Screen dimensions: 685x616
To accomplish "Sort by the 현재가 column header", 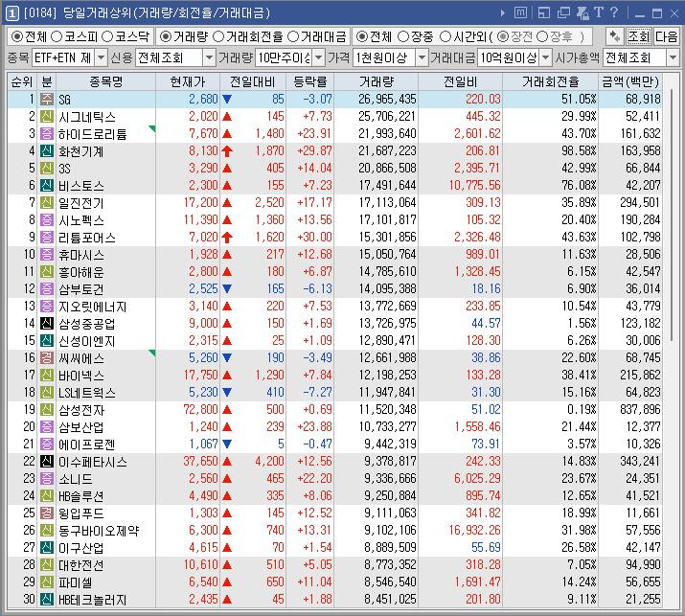I will (188, 81).
